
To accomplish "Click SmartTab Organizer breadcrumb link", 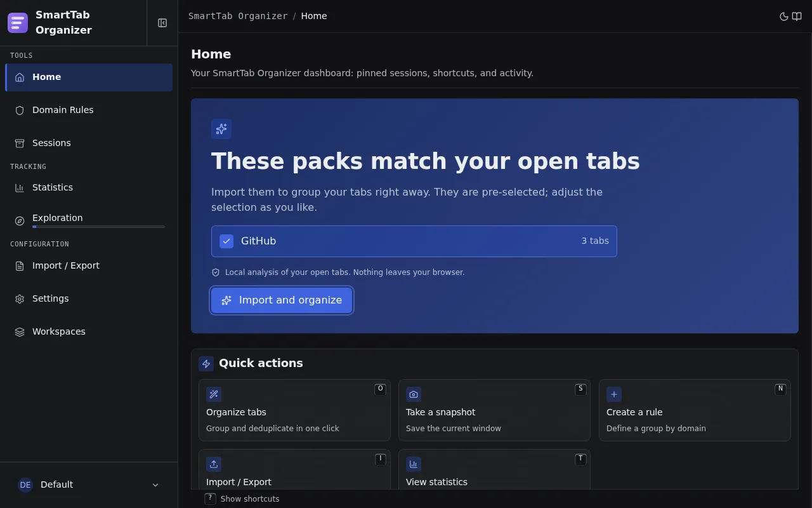I will click(x=238, y=16).
